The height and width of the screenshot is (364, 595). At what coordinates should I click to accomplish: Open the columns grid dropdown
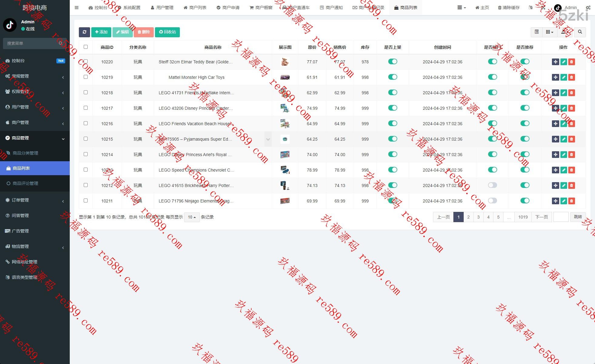pyautogui.click(x=549, y=32)
